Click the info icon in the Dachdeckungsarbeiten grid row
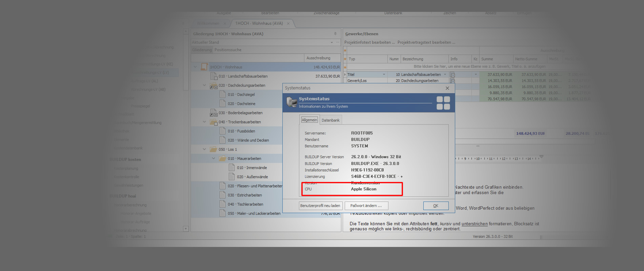This screenshot has width=644, height=271. coord(452,81)
